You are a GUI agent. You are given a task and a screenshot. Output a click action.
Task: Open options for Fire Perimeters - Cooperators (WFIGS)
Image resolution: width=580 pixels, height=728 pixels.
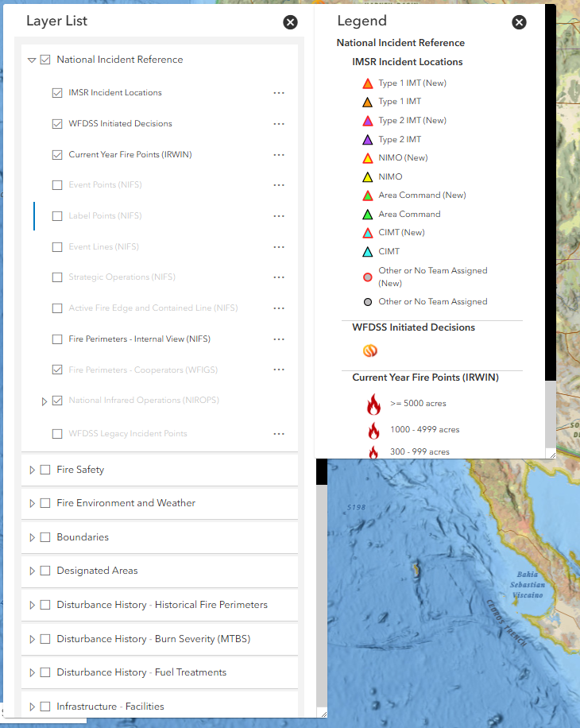(279, 370)
